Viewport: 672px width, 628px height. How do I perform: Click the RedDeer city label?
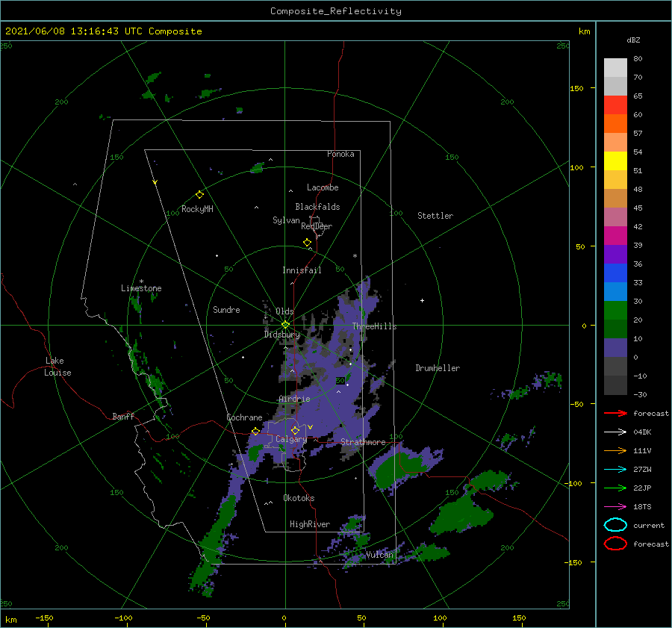tap(317, 226)
